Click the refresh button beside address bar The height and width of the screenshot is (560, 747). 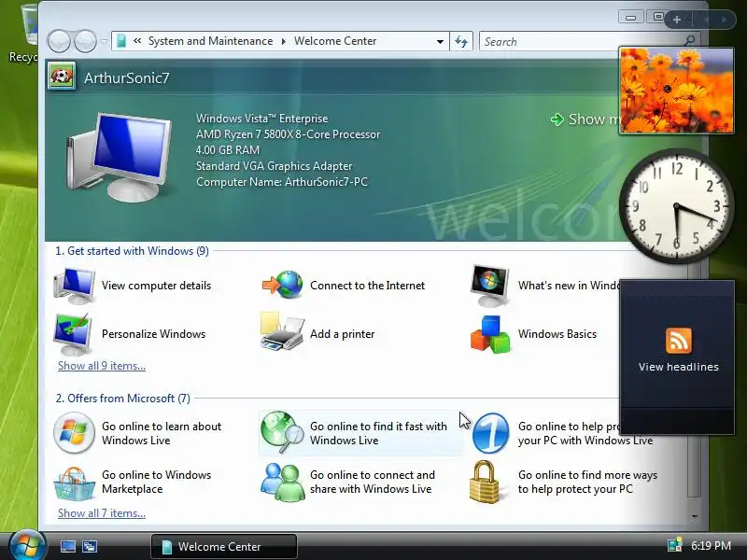click(461, 41)
